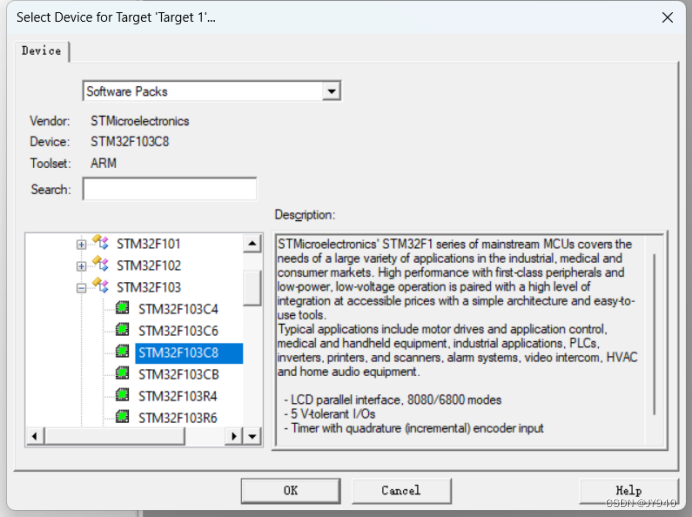Click the STM32F101 family icon
This screenshot has height=517, width=692.
coord(101,242)
